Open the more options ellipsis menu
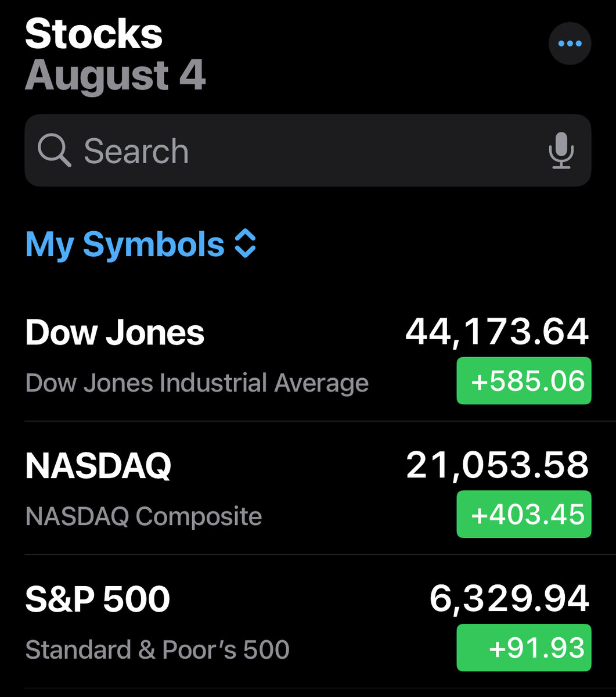The height and width of the screenshot is (697, 616). [570, 44]
